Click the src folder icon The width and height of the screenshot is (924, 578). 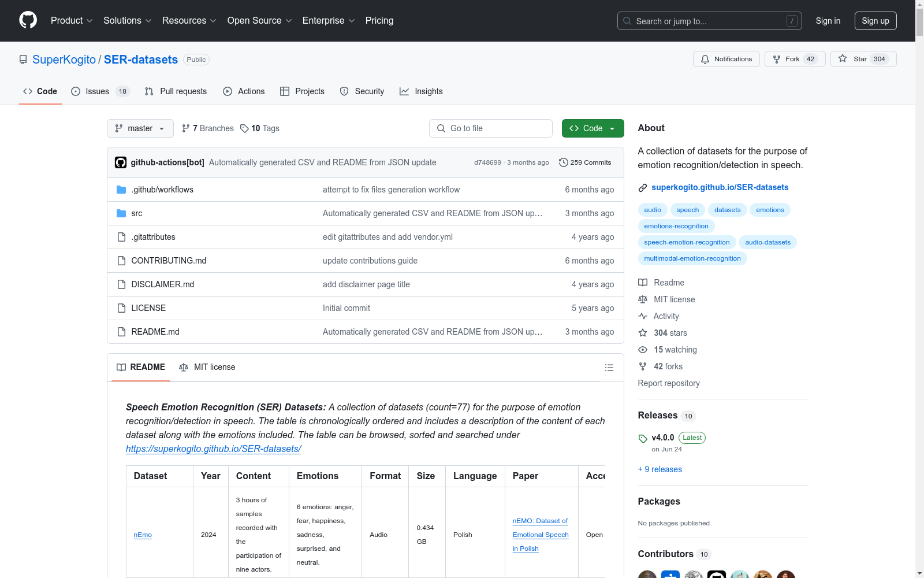pos(121,213)
